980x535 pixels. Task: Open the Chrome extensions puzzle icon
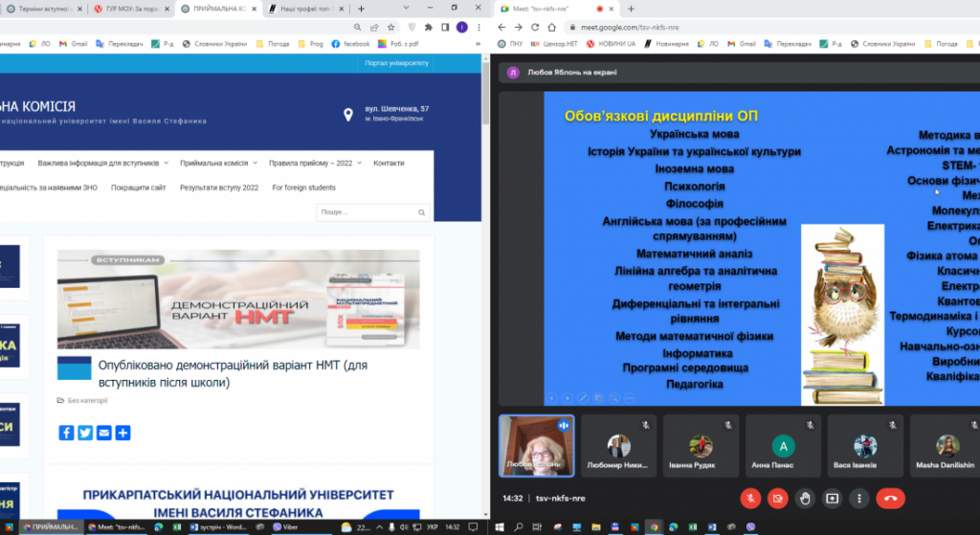(x=428, y=28)
